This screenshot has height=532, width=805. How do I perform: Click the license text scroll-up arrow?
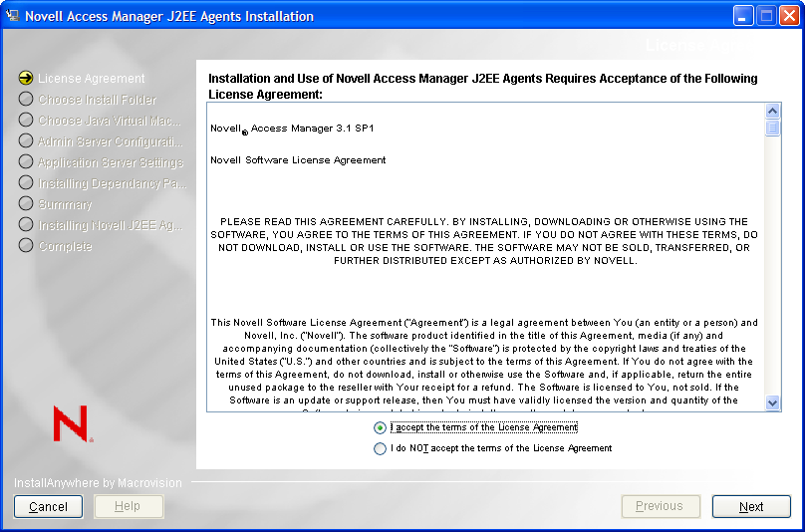(773, 111)
